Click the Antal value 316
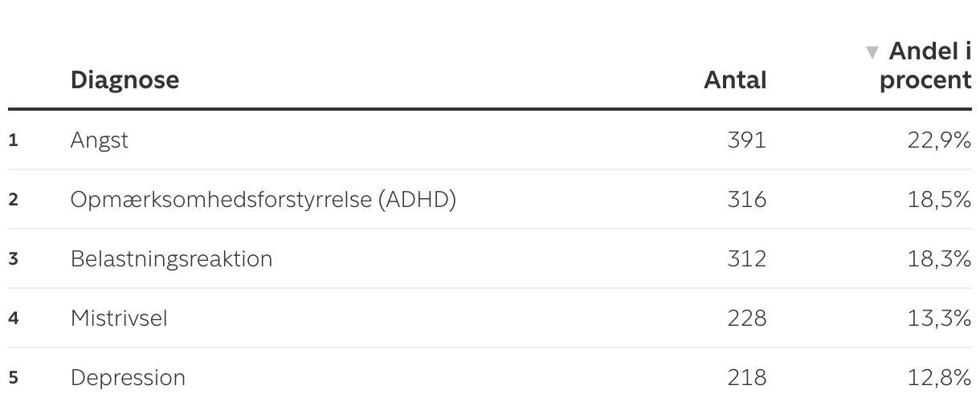 pyautogui.click(x=746, y=199)
